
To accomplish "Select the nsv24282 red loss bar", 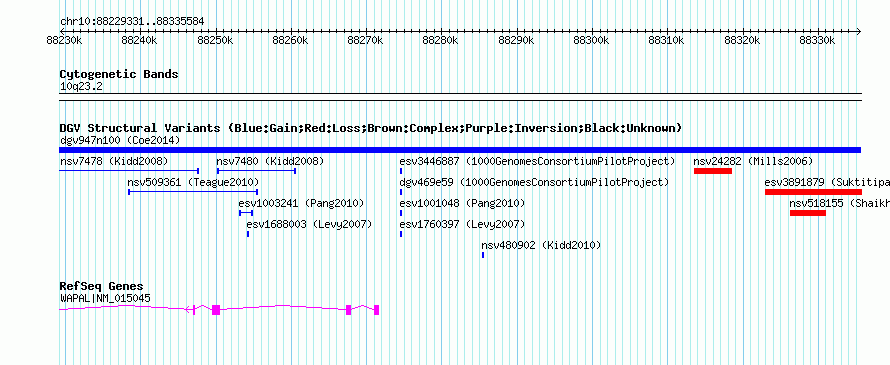I will coord(713,171).
